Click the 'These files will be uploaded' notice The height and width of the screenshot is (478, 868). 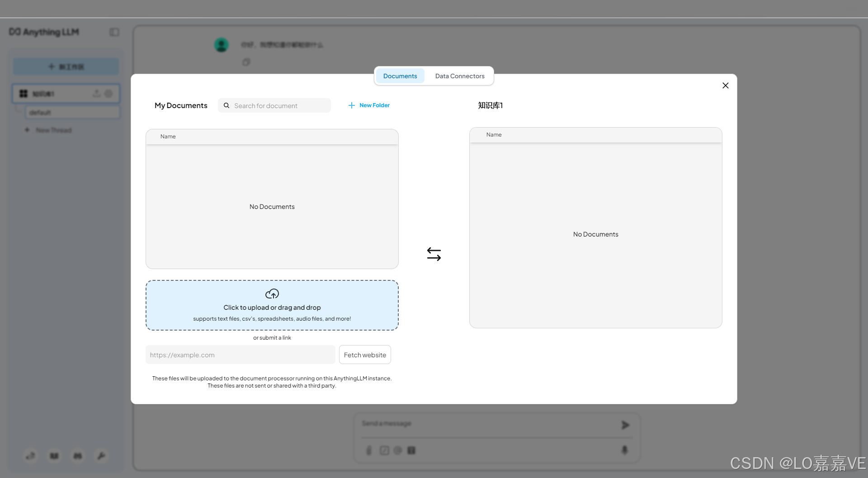pos(272,382)
